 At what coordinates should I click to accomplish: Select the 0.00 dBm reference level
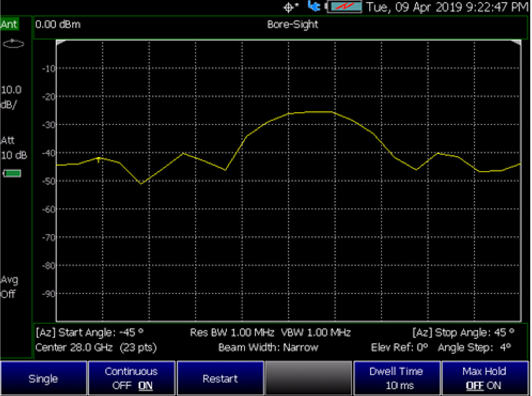pos(58,25)
